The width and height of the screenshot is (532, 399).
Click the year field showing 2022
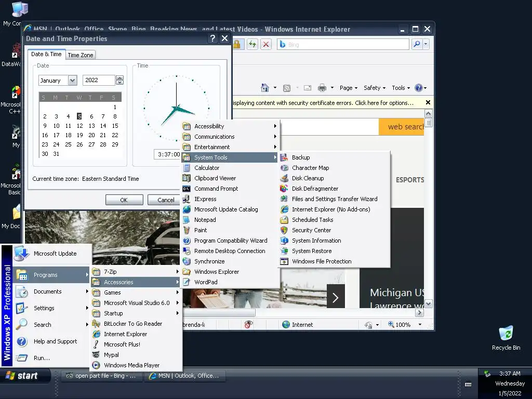coord(99,80)
